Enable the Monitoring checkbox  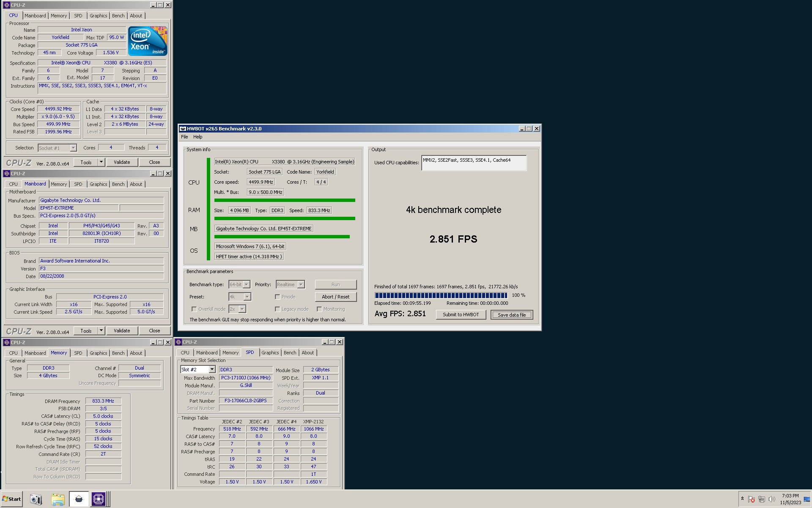click(x=319, y=309)
